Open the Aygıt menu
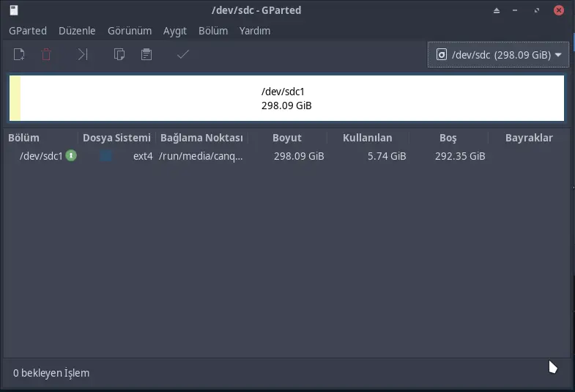575x392 pixels. point(175,31)
